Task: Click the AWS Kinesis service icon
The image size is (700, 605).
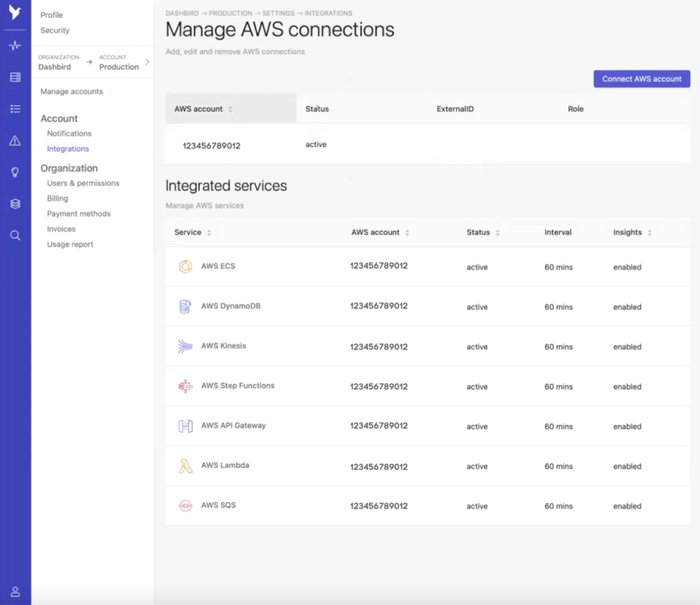Action: [x=185, y=346]
